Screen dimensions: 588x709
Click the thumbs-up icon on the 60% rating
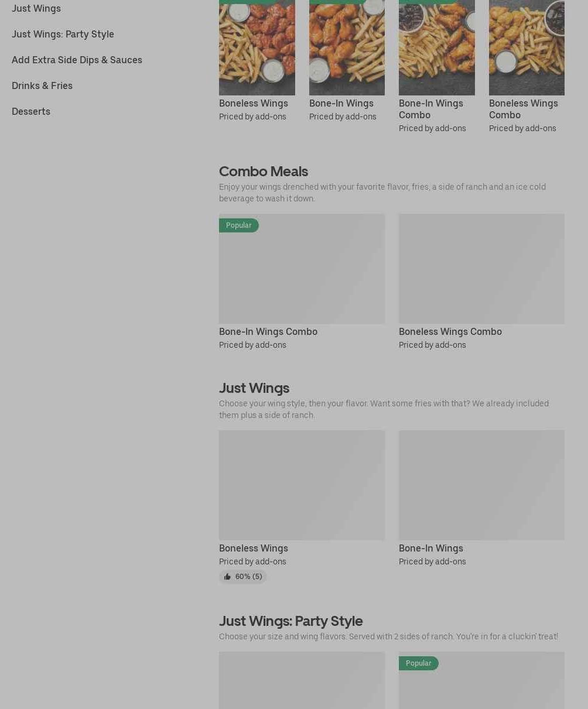pos(227,577)
